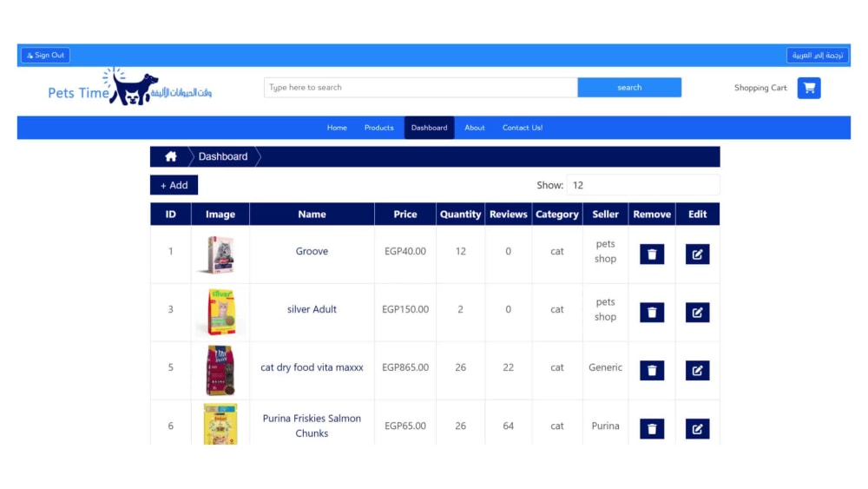Select the 'Groove' product name
Viewport: 868px width, 489px height.
(312, 251)
